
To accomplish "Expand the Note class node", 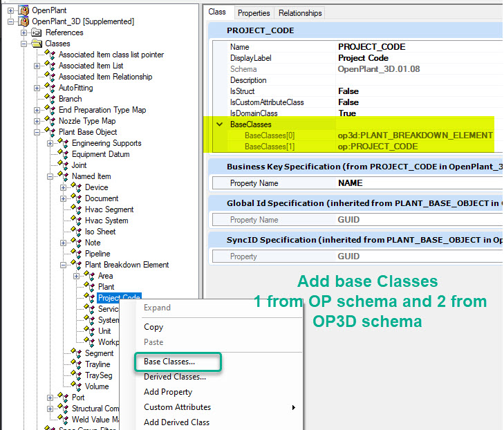I will coord(64,243).
